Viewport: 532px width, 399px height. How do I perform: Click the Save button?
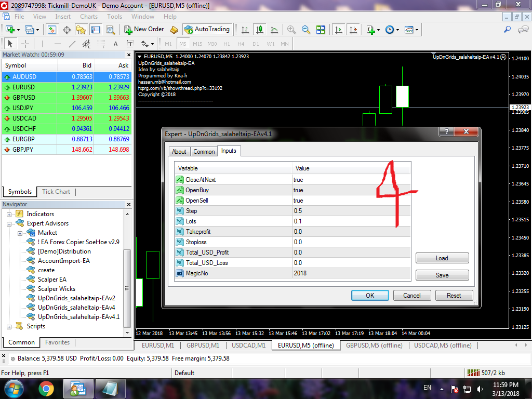point(442,275)
